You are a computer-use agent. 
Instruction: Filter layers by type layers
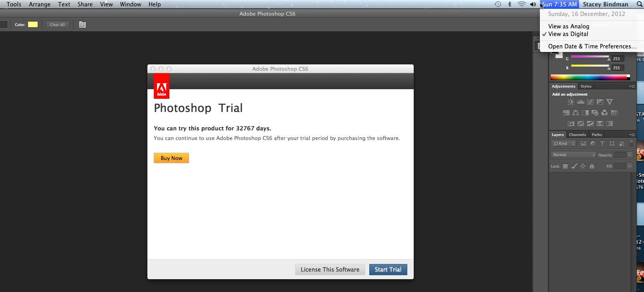tap(602, 144)
